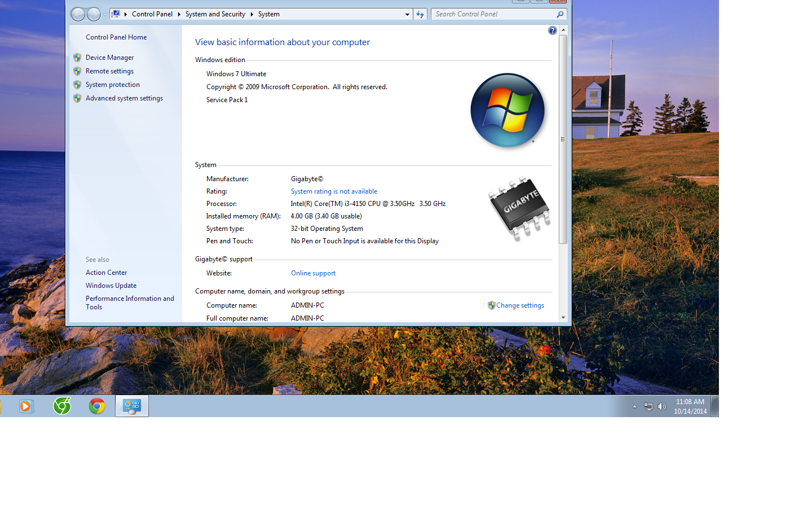Expand arrow after System and Security breadcrumb
The height and width of the screenshot is (508, 812).
251,14
